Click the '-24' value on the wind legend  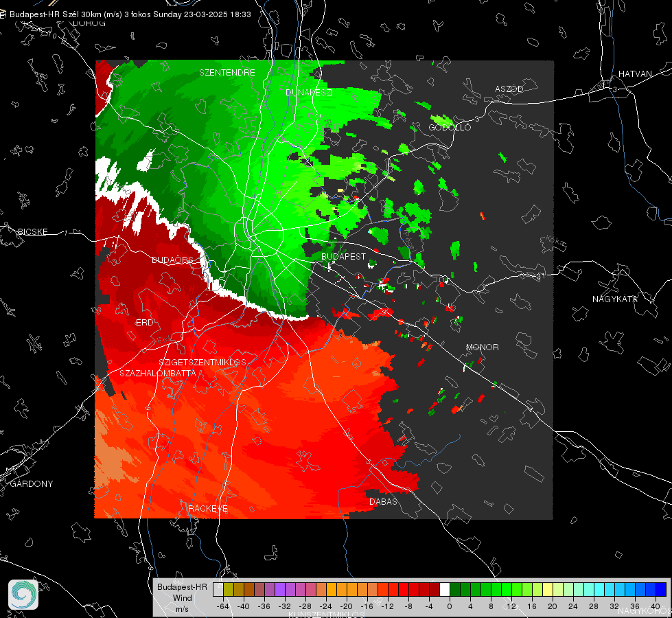(326, 606)
